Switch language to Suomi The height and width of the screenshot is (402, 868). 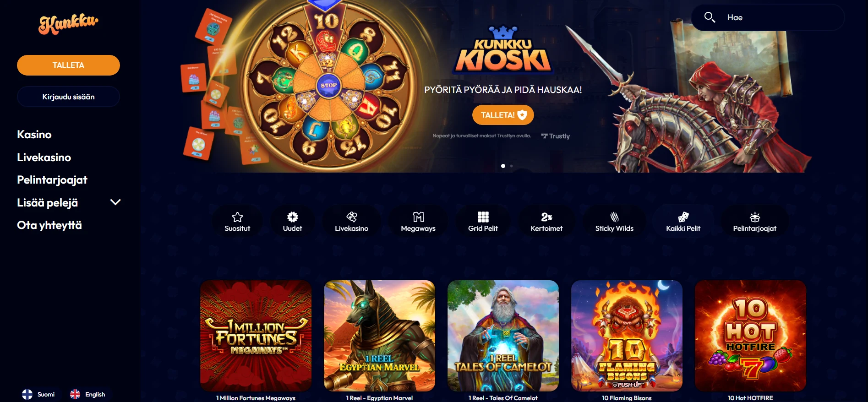[x=38, y=394]
